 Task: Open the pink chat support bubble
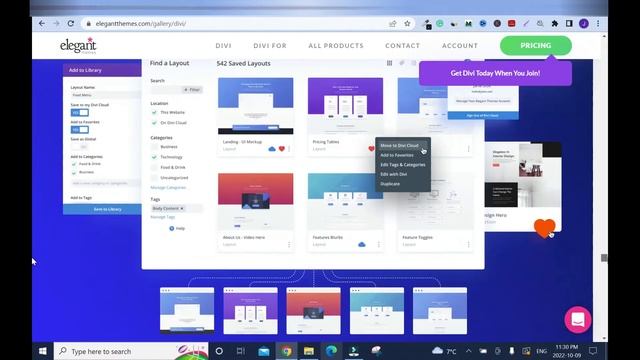(x=578, y=320)
